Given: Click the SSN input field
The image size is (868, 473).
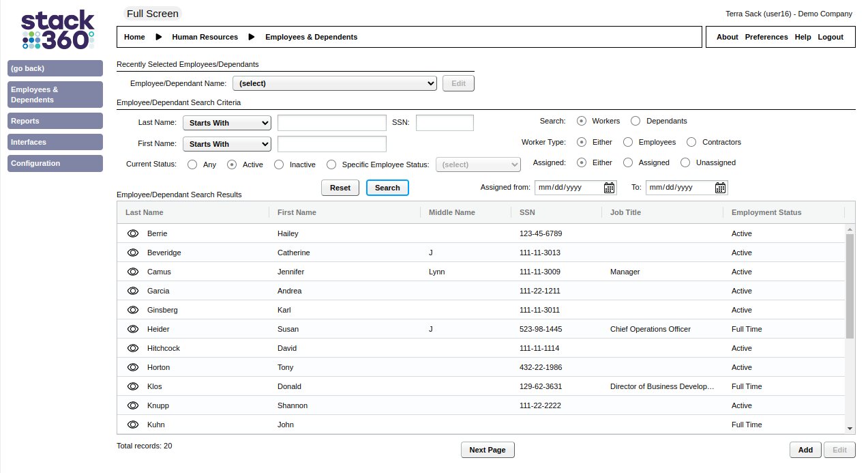Looking at the screenshot, I should pyautogui.click(x=445, y=123).
